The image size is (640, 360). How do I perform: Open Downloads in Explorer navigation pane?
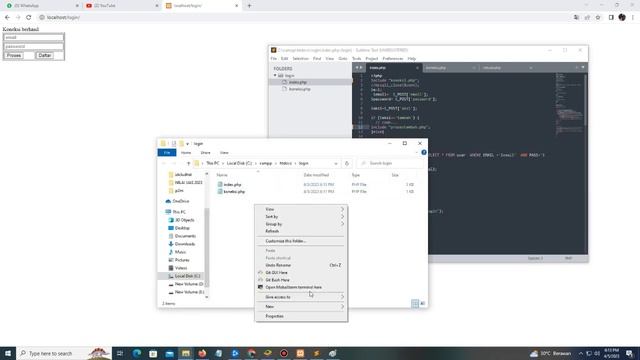[184, 244]
